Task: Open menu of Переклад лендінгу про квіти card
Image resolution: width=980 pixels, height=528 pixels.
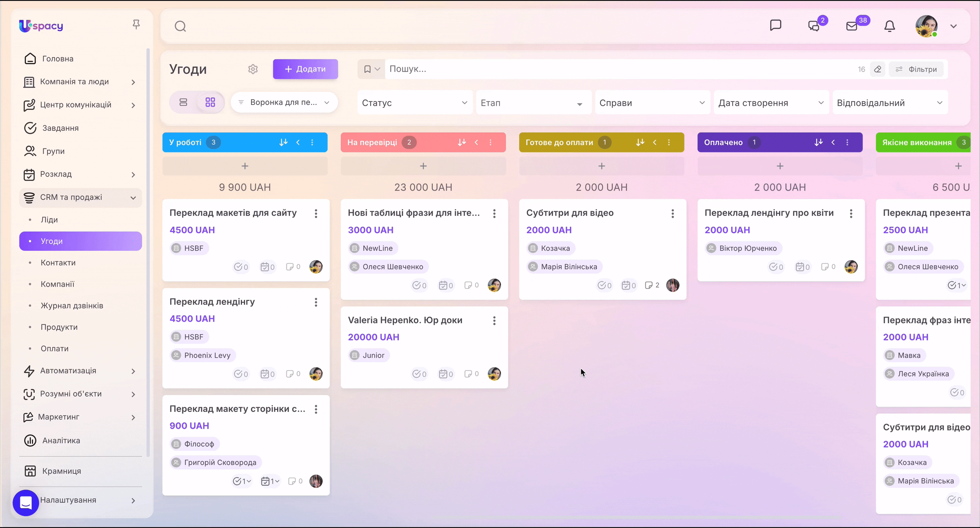Action: [851, 213]
